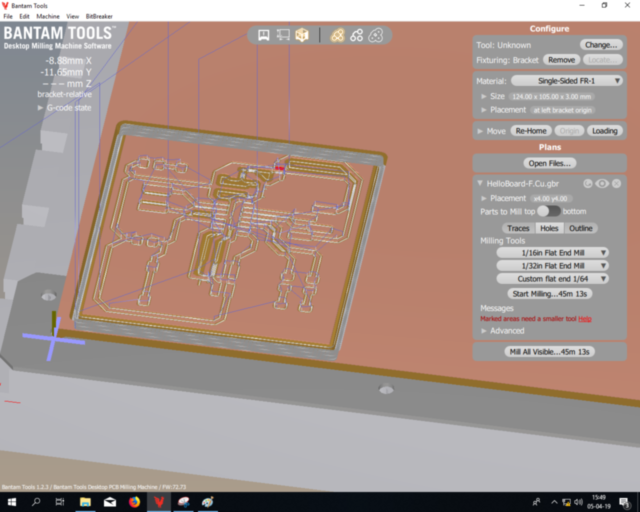Expand G-code state
The height and width of the screenshot is (512, 640).
click(40, 108)
